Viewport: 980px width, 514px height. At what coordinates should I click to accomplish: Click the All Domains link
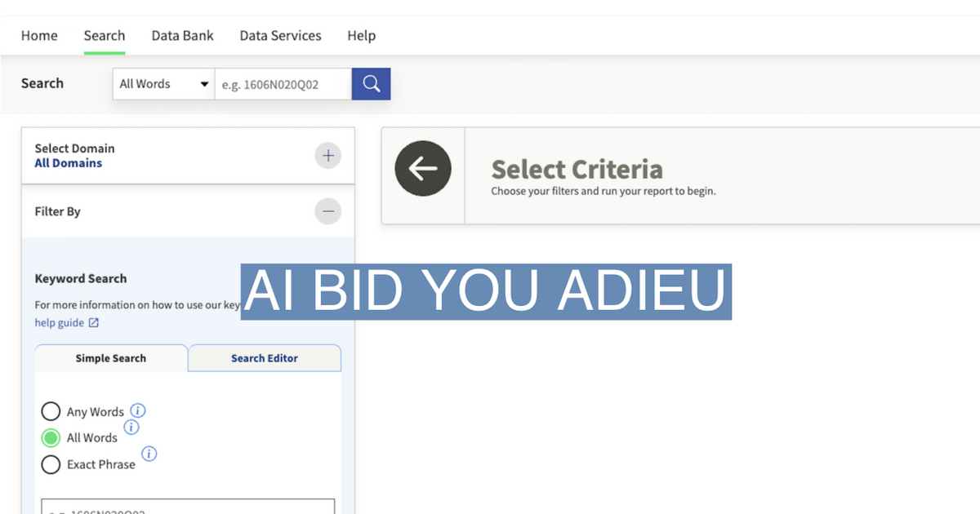[x=68, y=163]
